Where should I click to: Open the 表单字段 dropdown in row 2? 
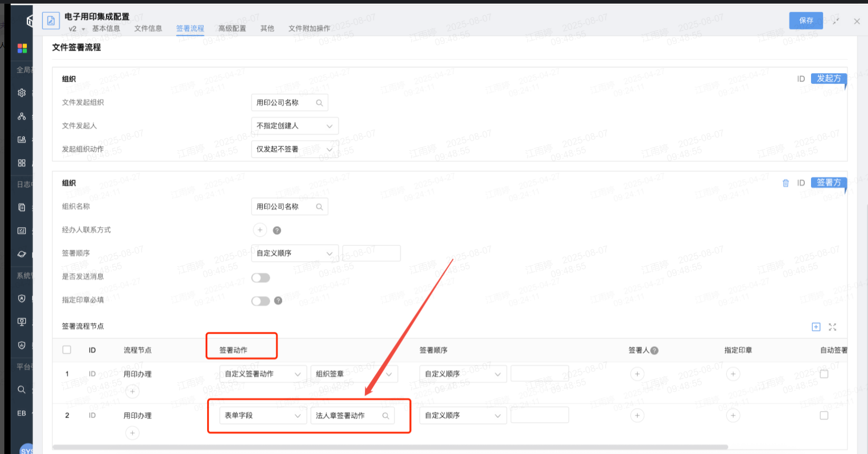[x=262, y=416]
